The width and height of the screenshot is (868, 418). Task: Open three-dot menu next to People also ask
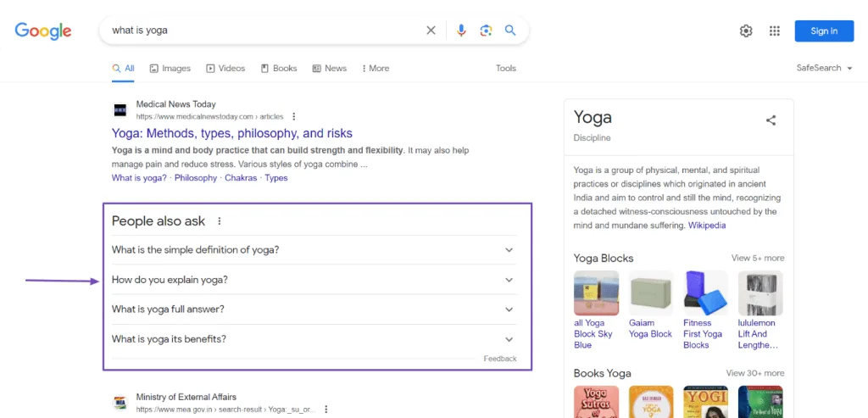(x=220, y=221)
